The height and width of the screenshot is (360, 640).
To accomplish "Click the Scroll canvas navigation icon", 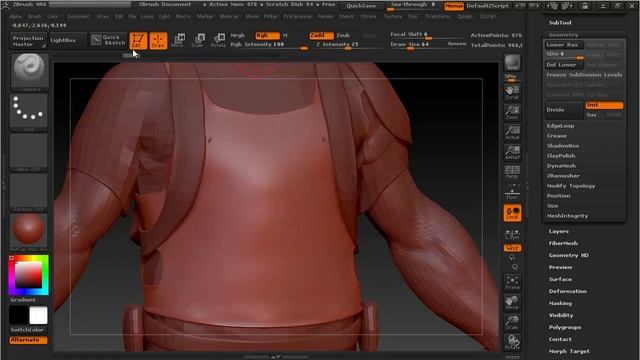I will click(x=512, y=92).
